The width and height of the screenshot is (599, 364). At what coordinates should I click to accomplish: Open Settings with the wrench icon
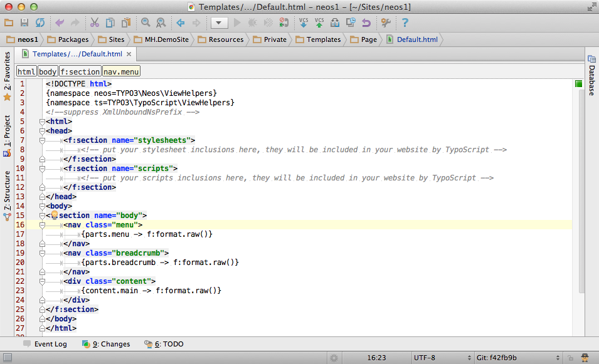pyautogui.click(x=386, y=23)
